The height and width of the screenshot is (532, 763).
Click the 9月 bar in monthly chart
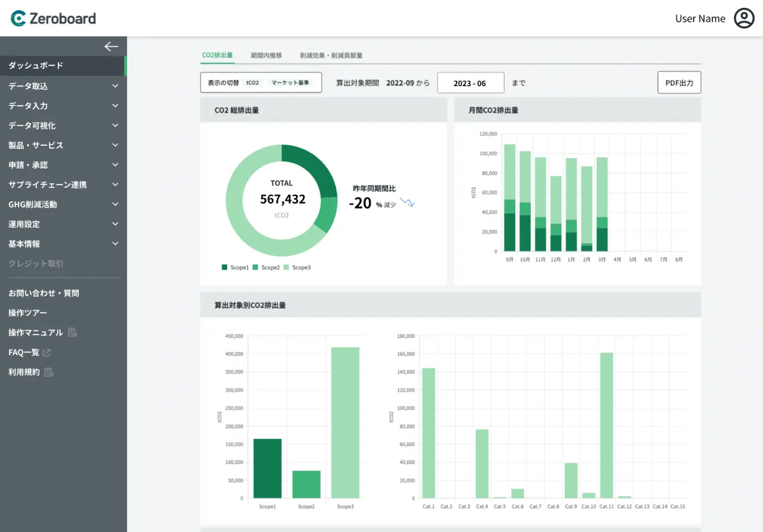click(x=510, y=198)
